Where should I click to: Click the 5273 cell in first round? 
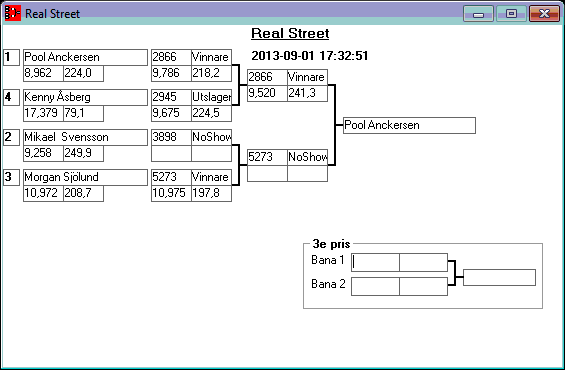pos(171,177)
